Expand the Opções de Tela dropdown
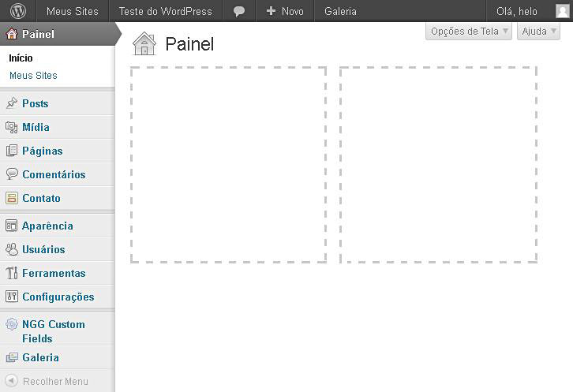This screenshot has width=573, height=392. 469,32
